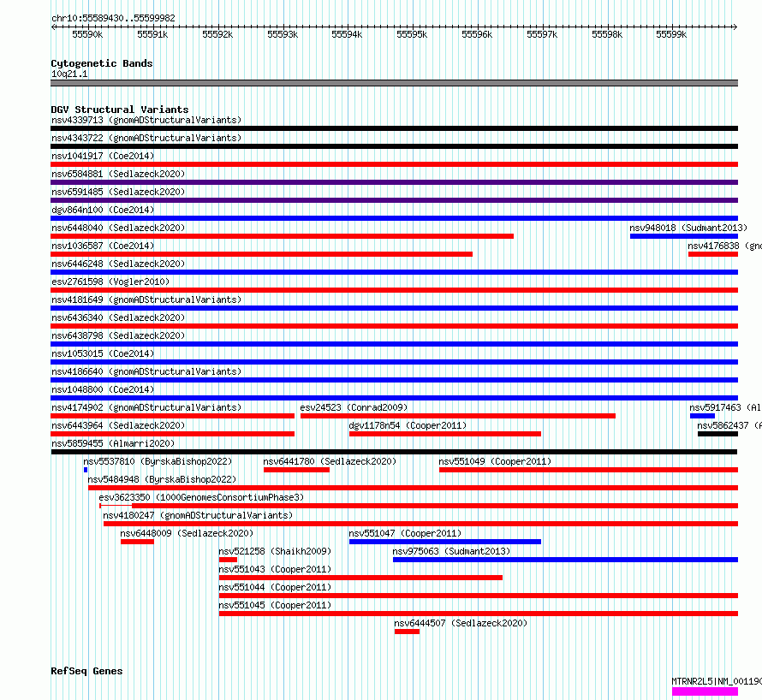Click the nsv5537810 (ByrskaBishop2022) label

pos(158,461)
